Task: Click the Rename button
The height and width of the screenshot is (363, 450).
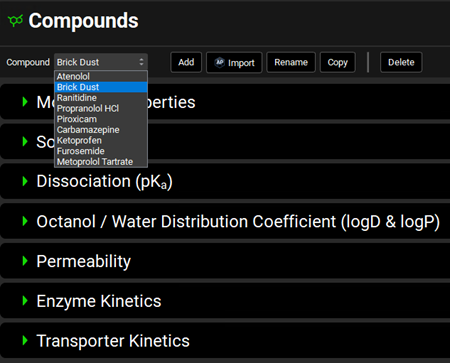Action: [291, 62]
